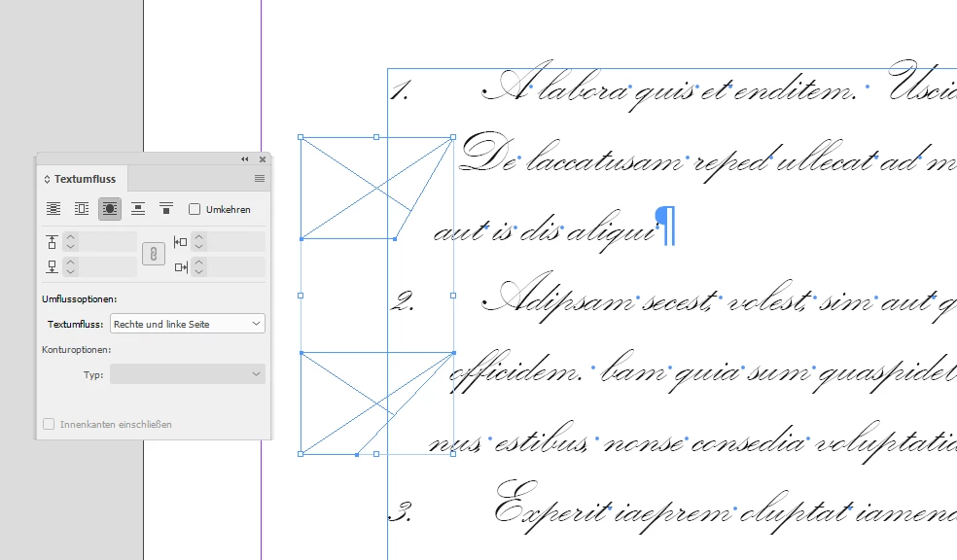Click the Konturoptionen label
Image resolution: width=957 pixels, height=560 pixels.
pos(76,350)
